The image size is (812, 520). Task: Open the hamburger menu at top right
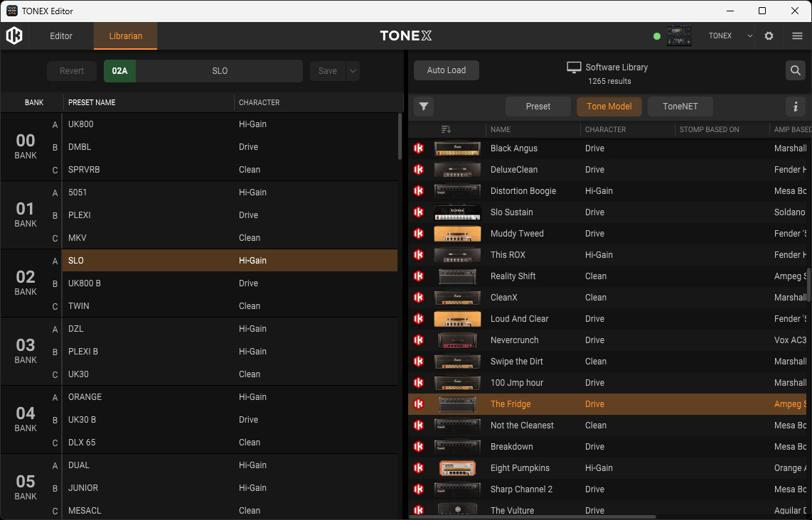pos(797,36)
